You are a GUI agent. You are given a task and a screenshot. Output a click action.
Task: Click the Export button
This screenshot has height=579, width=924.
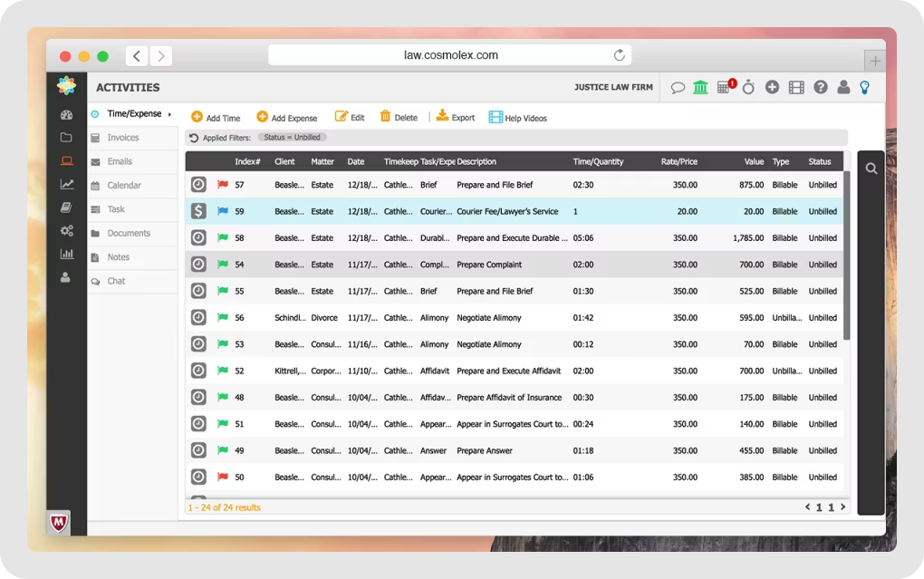point(456,117)
